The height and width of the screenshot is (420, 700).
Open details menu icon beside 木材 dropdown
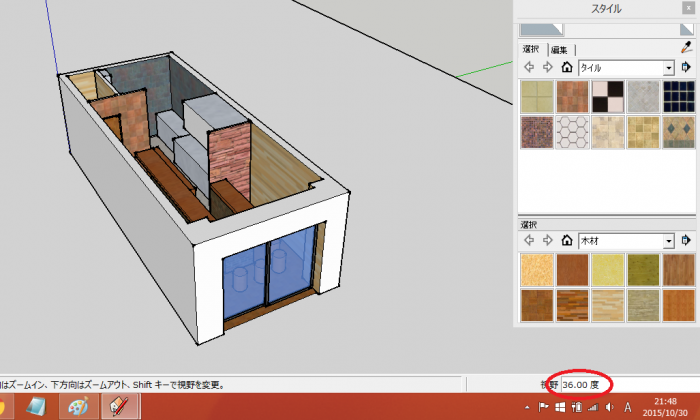(x=686, y=241)
